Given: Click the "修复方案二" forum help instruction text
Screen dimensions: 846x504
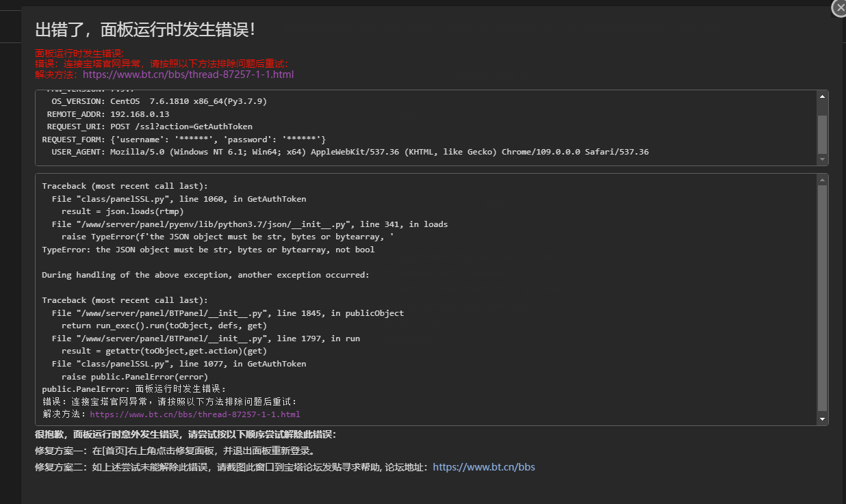Looking at the screenshot, I should pyautogui.click(x=233, y=467).
